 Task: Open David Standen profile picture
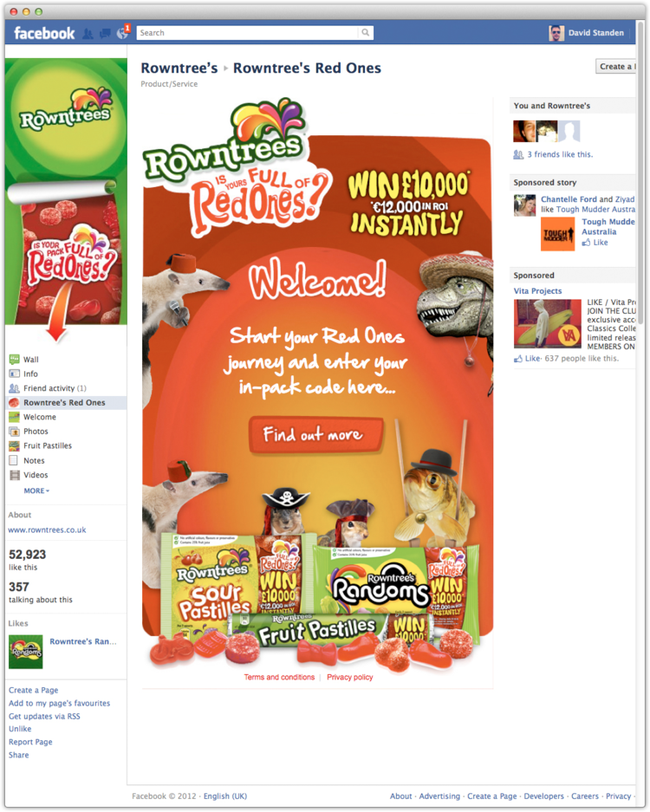(556, 33)
